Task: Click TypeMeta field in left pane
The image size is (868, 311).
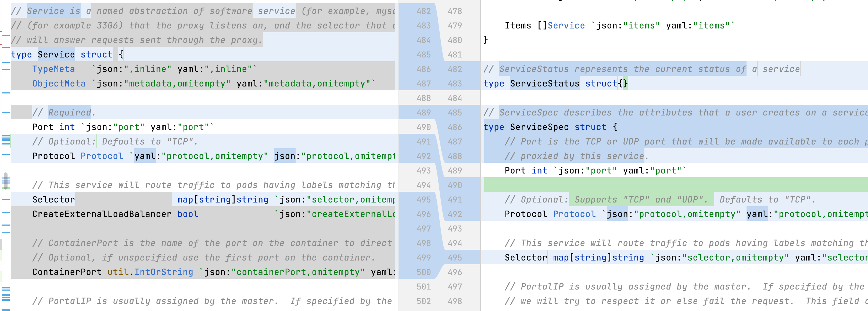Action: tap(53, 69)
